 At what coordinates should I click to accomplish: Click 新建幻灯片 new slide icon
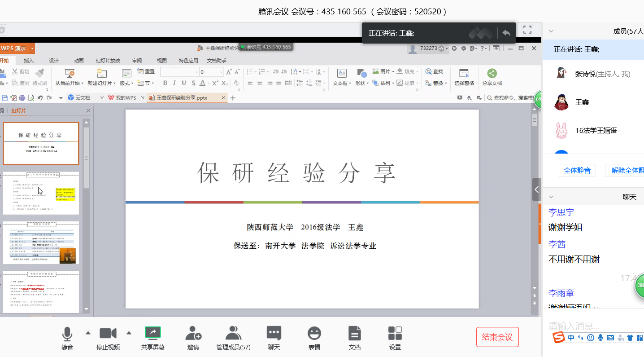[101, 73]
